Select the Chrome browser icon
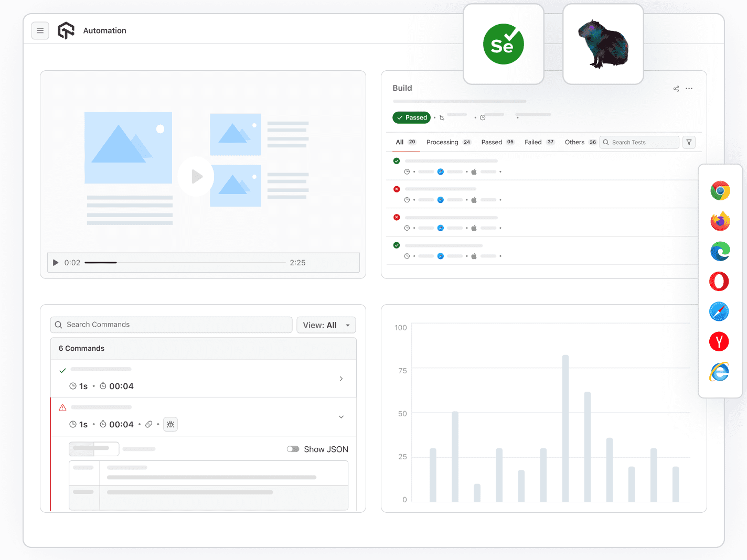Screen dimensions: 747x560 (x=719, y=190)
